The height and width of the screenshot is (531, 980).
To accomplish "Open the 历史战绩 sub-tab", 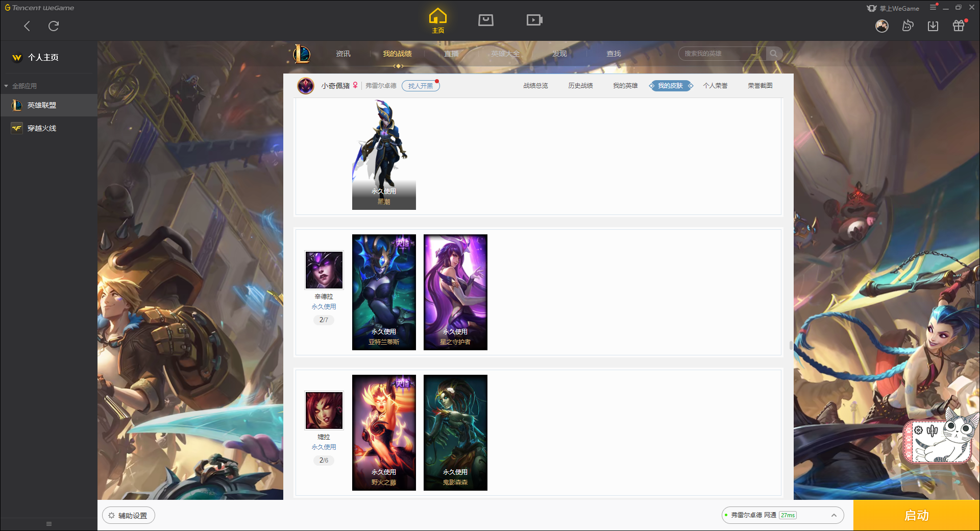I will [580, 86].
